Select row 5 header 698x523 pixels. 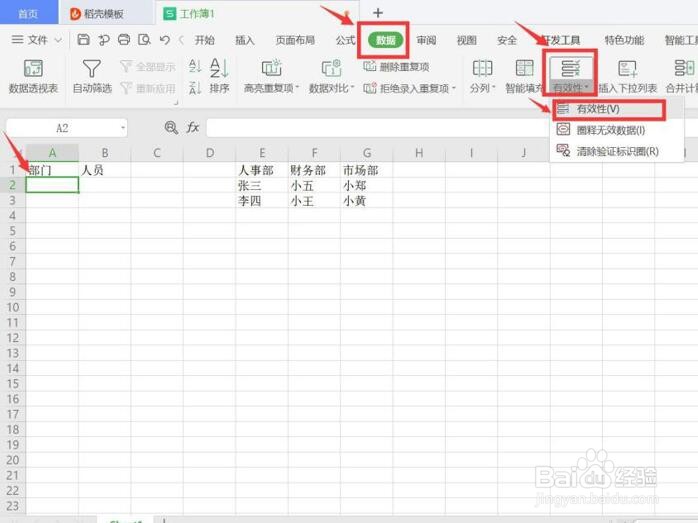point(12,231)
